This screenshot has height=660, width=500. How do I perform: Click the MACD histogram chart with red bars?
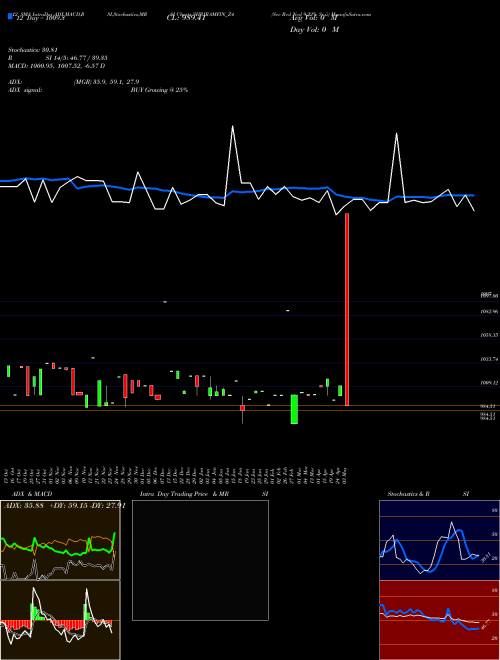tap(60, 620)
